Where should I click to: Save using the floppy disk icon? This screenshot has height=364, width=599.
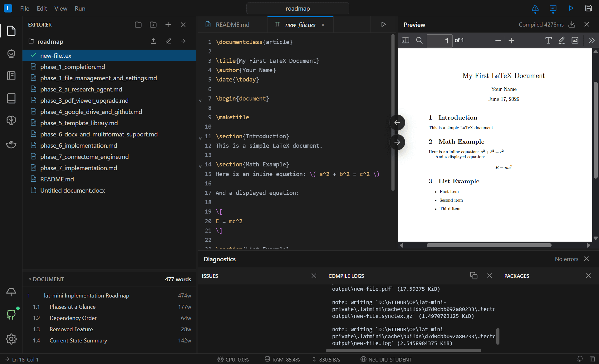coord(588,8)
